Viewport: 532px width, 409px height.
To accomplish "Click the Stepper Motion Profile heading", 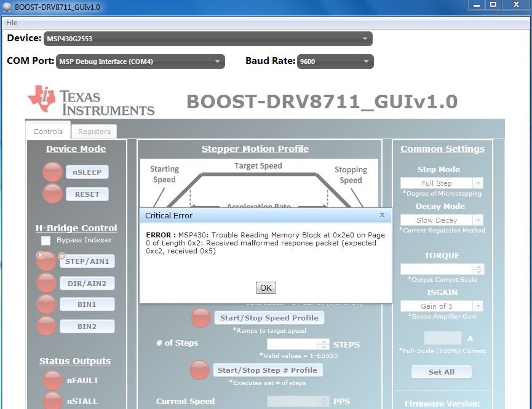I will [x=255, y=149].
